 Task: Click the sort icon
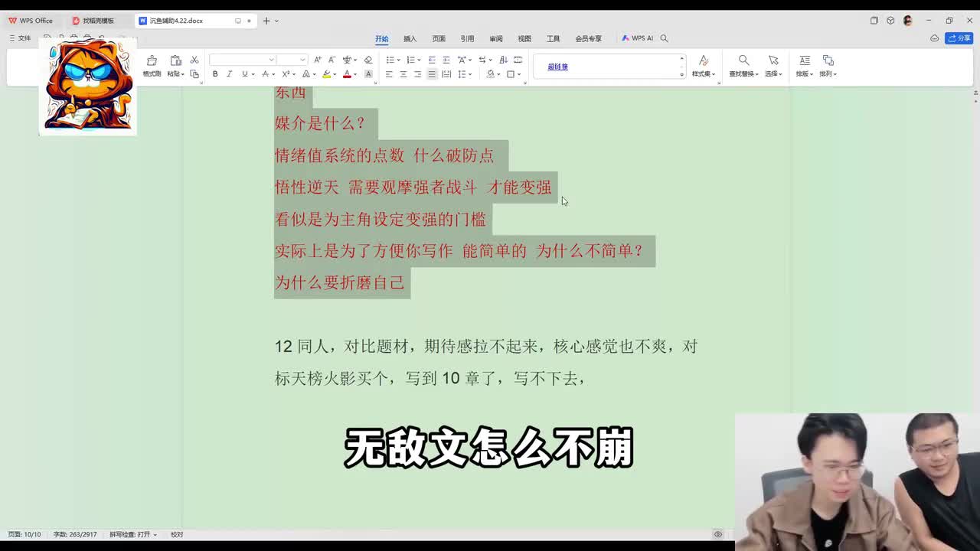pos(503,60)
